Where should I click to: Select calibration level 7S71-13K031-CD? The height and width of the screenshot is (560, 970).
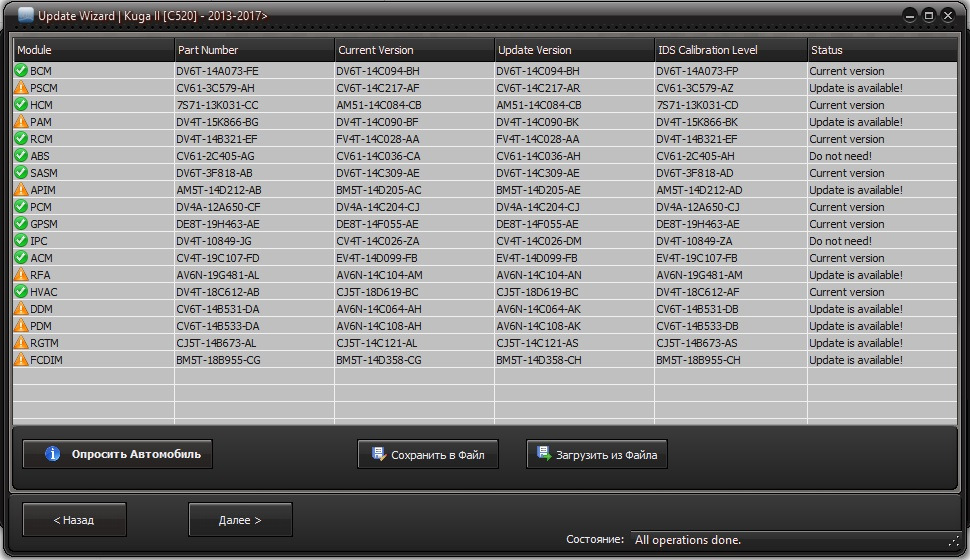coord(697,105)
